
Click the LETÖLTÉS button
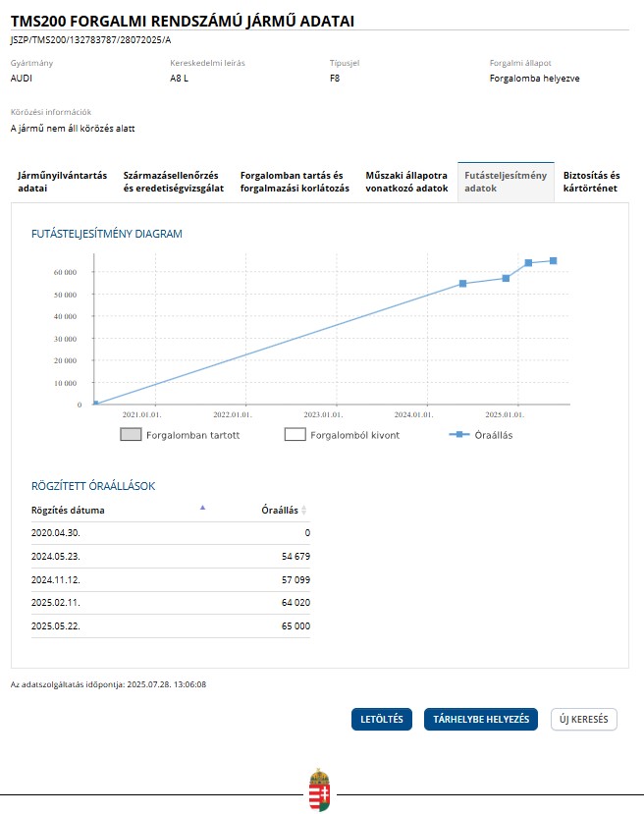point(382,719)
